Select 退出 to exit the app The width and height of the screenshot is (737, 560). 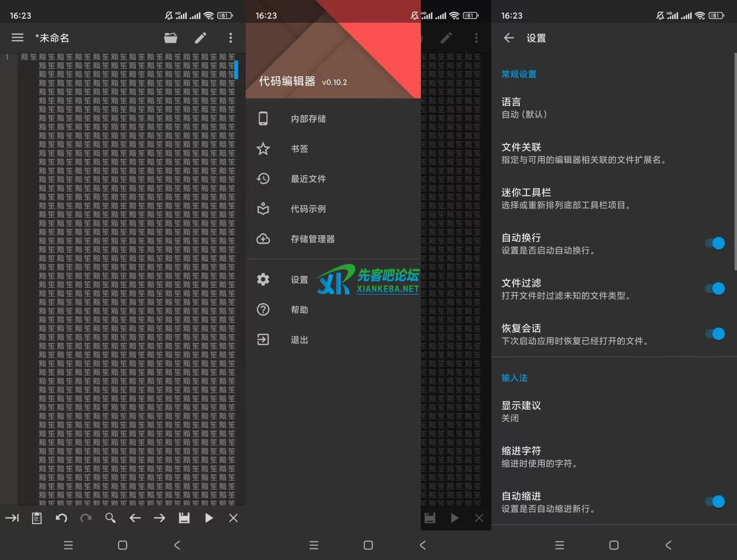click(299, 340)
